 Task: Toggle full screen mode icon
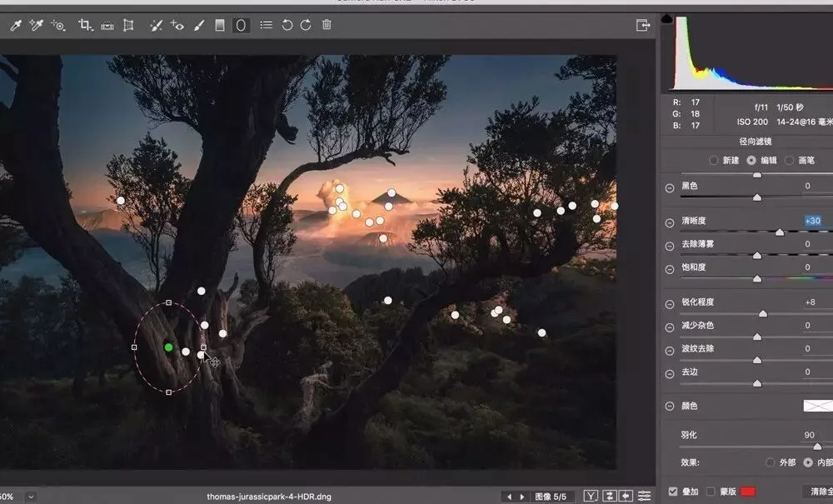click(x=643, y=25)
